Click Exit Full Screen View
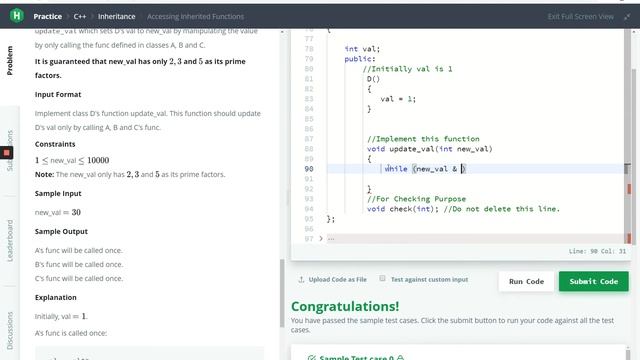Screen dimensions: 640x360 pos(580,16)
